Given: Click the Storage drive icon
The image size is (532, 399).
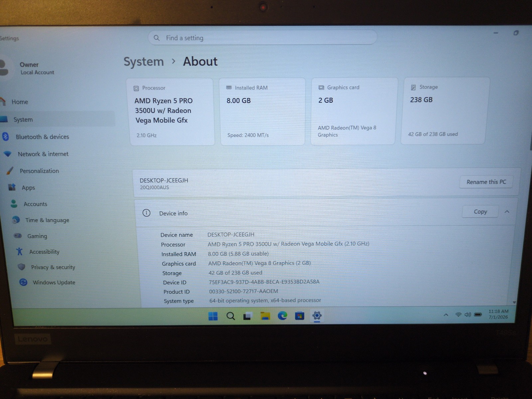Looking at the screenshot, I should (413, 87).
